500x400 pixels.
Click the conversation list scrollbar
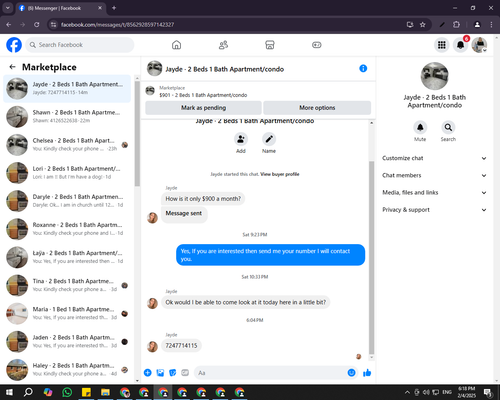137,133
